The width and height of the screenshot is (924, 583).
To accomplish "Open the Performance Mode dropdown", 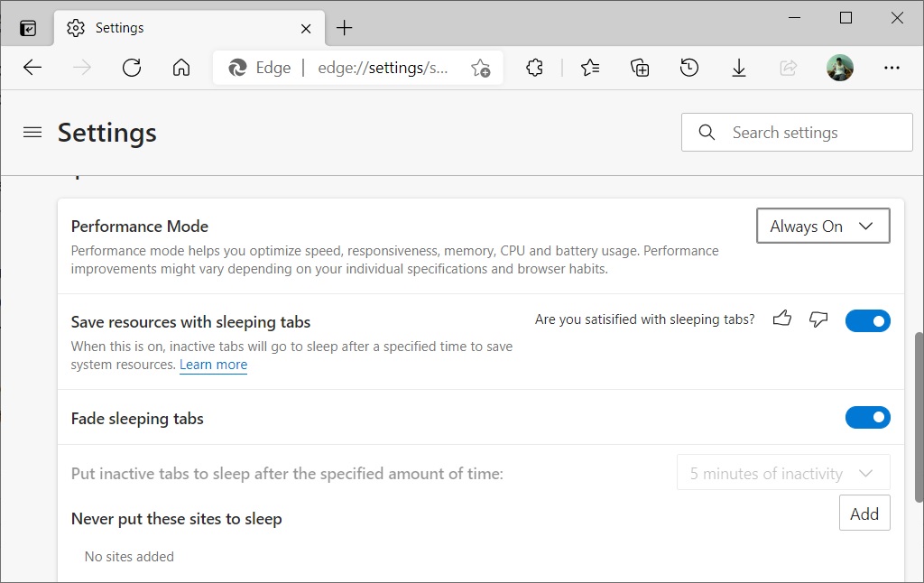I will pos(822,226).
